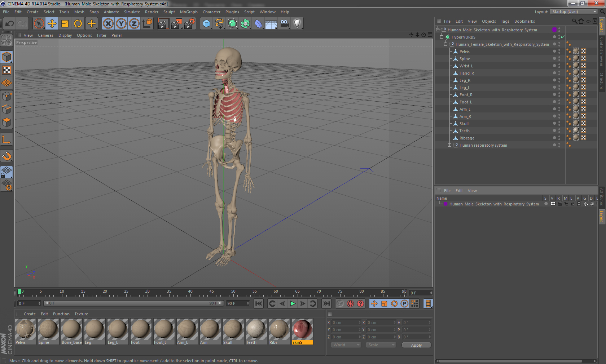Play the animation forward
This screenshot has height=364, width=606.
pos(293,303)
